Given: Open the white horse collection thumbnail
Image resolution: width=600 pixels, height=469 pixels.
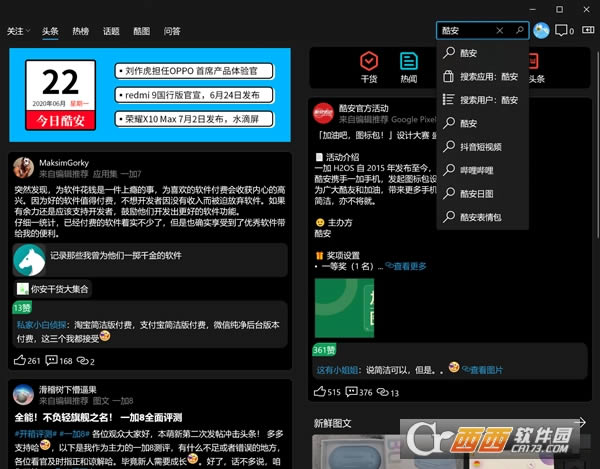Looking at the screenshot, I should click(x=29, y=260).
